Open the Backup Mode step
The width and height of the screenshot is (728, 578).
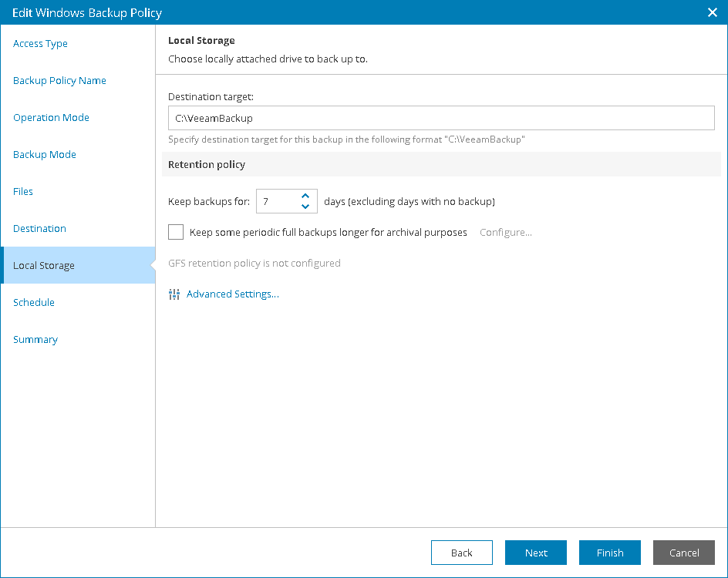[x=45, y=154]
